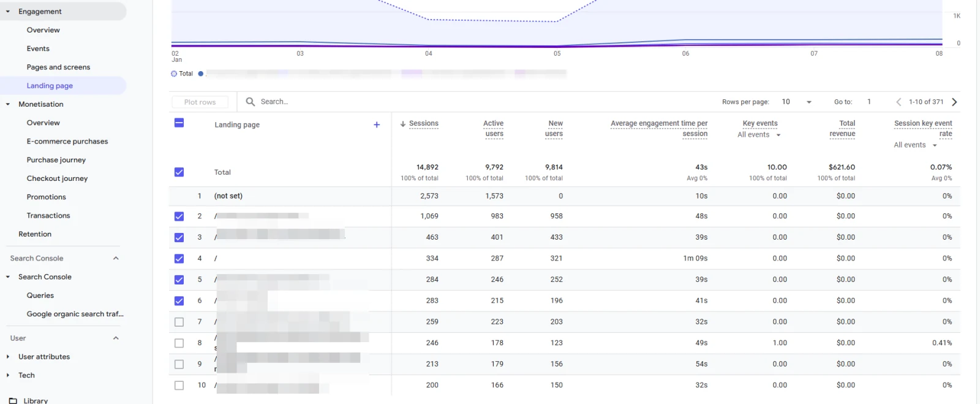Open Transactions report
This screenshot has height=404, width=980.
click(48, 216)
